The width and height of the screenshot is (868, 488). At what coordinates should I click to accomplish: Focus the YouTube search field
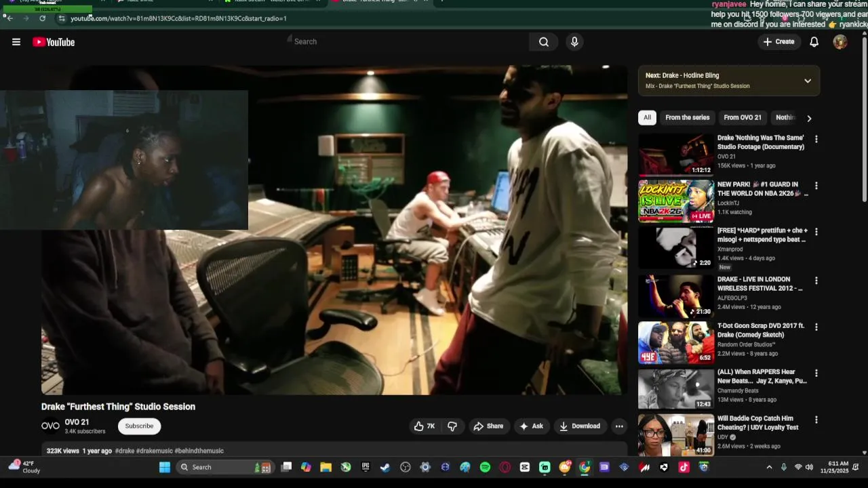pyautogui.click(x=407, y=42)
